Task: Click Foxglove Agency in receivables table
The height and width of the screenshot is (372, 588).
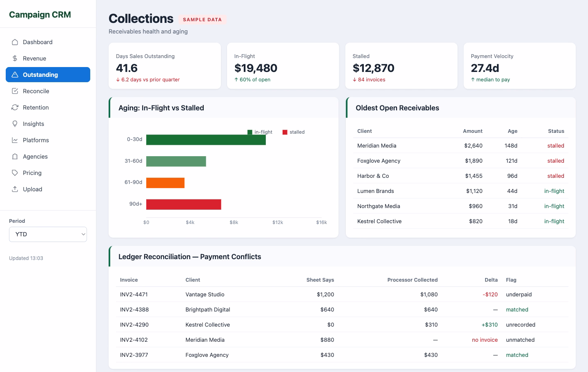Action: [379, 161]
